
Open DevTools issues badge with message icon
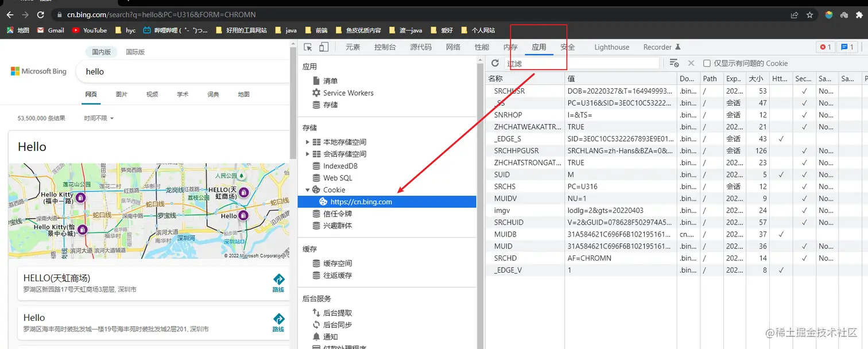pos(847,47)
